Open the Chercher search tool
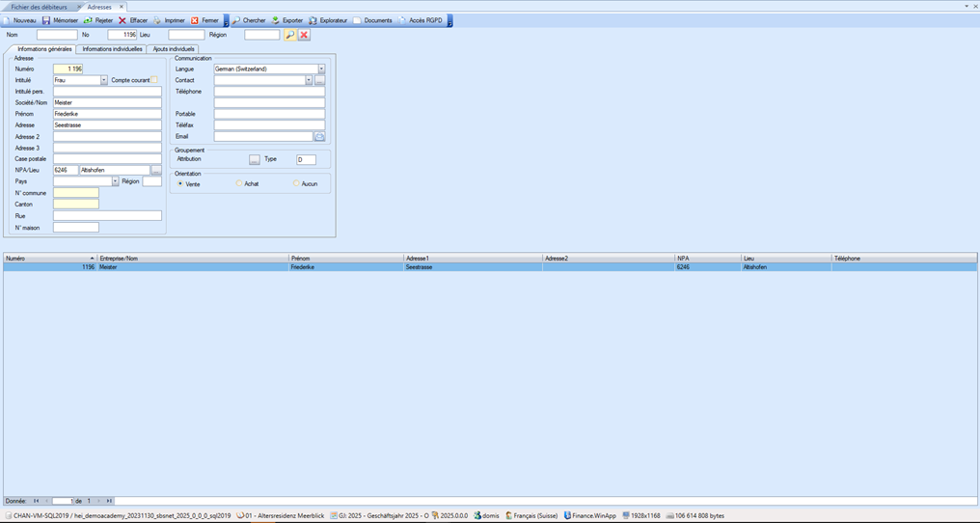Screen dimensions: 980x523 [x=249, y=20]
